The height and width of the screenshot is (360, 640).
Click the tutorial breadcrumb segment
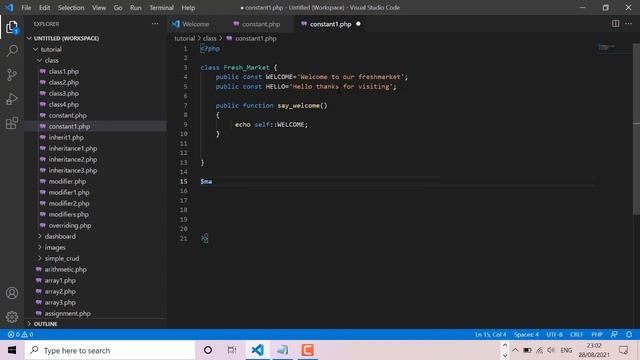184,38
